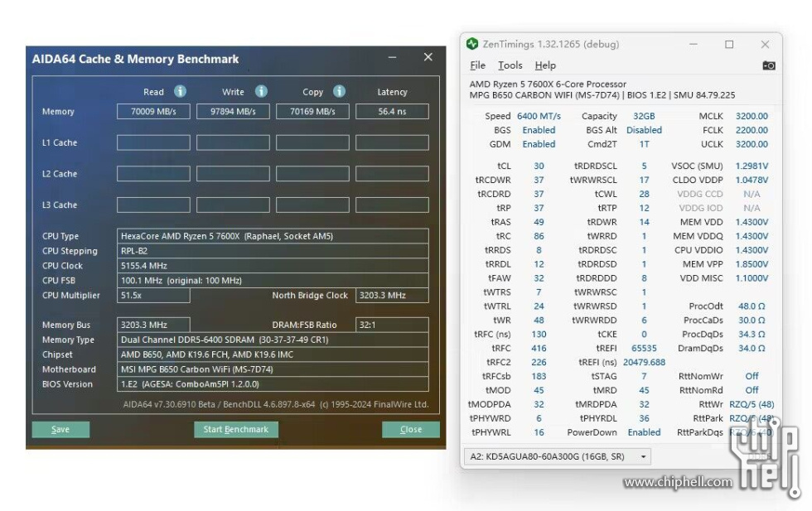Click the DRAM:FSB Ratio value 32:1
This screenshot has width=812, height=511.
point(392,325)
